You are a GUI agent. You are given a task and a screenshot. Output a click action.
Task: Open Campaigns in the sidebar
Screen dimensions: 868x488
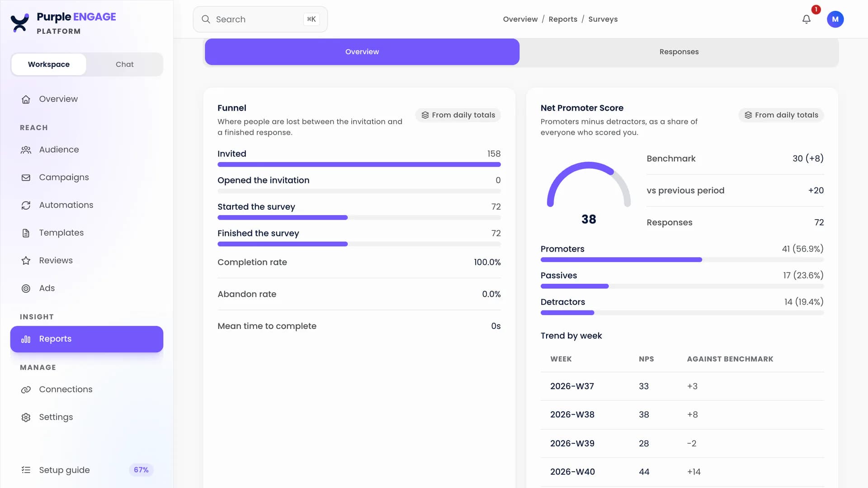(x=87, y=178)
